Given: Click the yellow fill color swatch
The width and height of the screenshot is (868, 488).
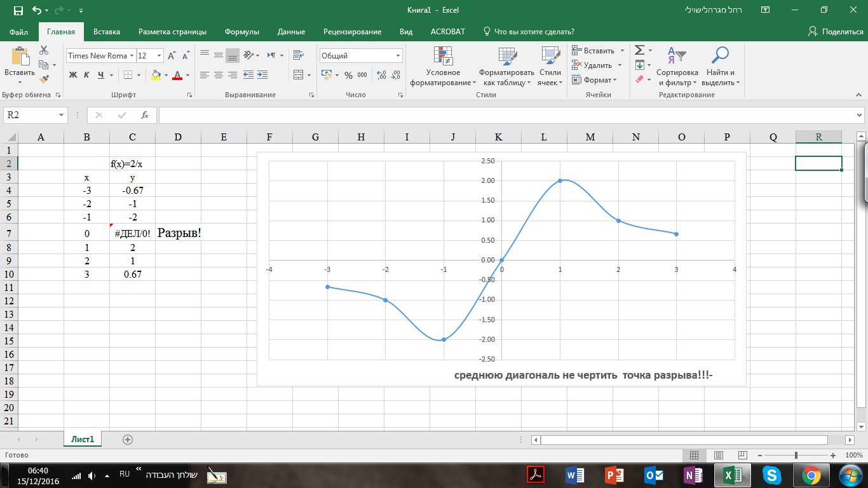Looking at the screenshot, I should click(156, 75).
